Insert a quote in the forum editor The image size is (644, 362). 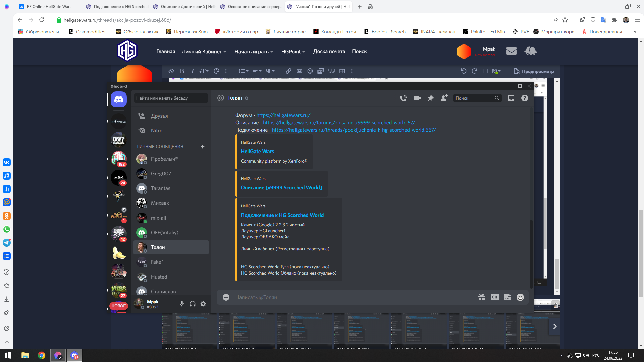coord(332,71)
